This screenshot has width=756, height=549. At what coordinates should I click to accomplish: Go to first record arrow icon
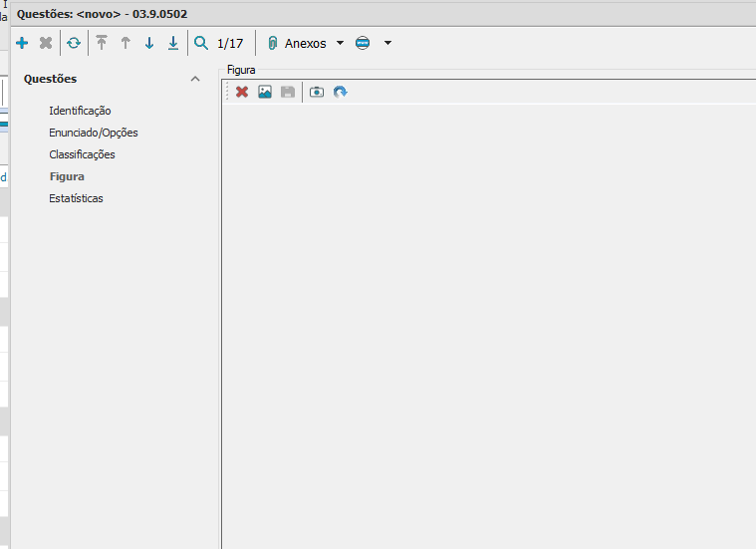[102, 43]
